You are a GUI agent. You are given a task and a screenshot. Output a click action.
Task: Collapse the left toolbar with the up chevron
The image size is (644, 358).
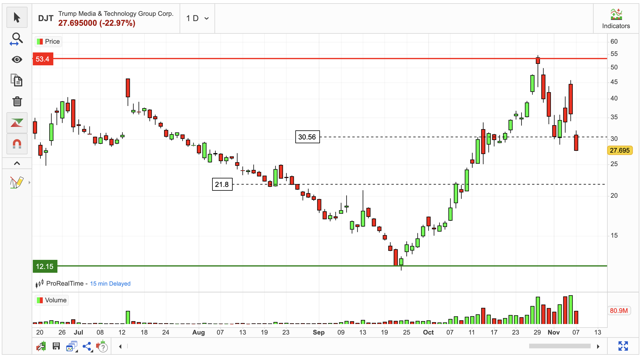[x=17, y=163]
